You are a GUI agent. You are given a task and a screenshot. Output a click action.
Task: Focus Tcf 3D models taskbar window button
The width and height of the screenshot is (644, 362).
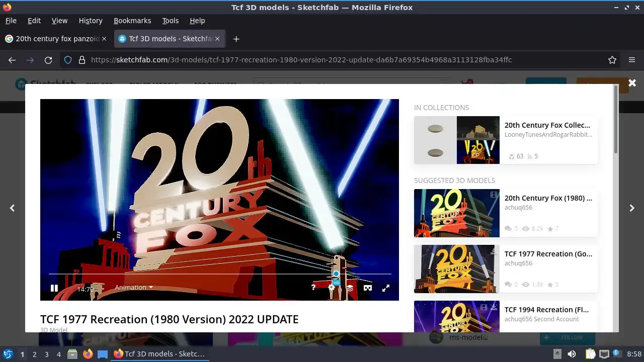pyautogui.click(x=160, y=354)
